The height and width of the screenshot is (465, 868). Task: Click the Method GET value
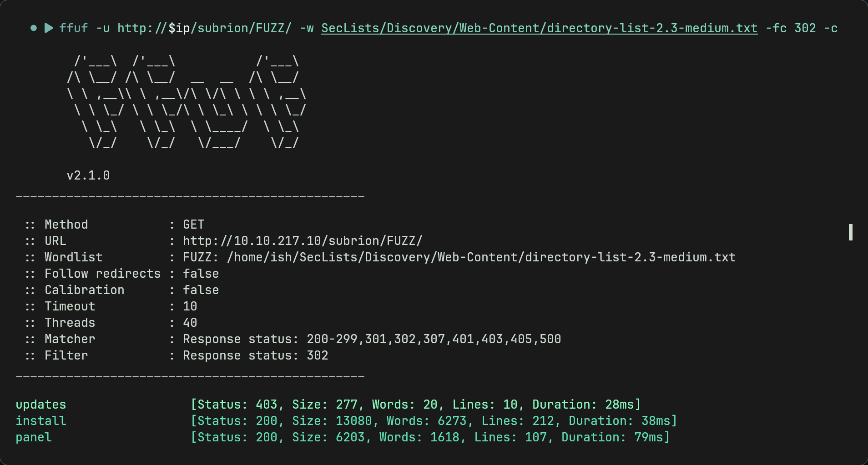tap(194, 225)
